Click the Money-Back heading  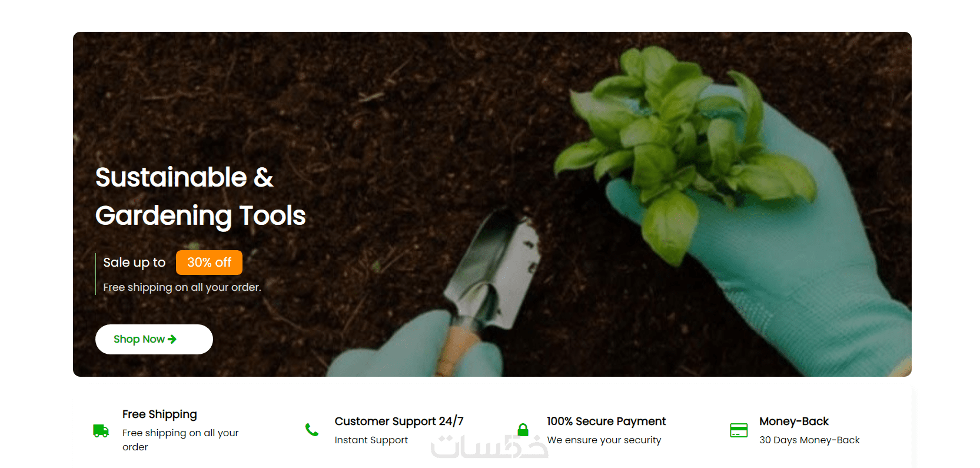pos(794,421)
